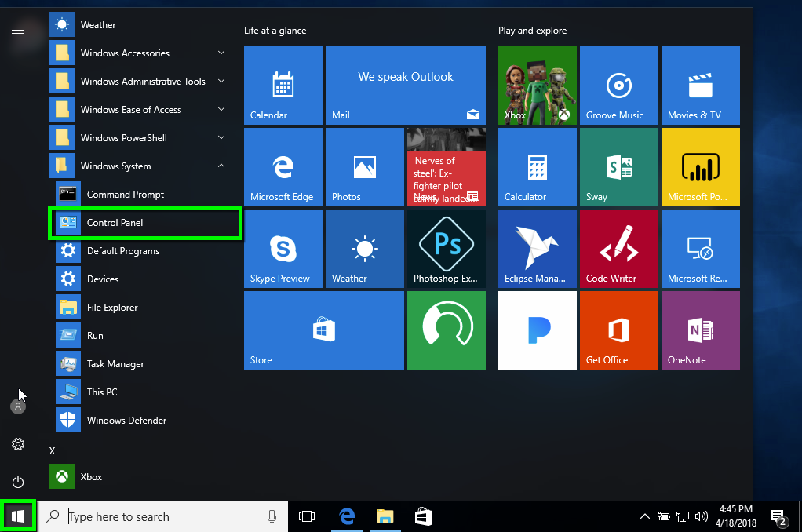802x532 pixels.
Task: Launch the Microsoft Power BI tile
Action: 701,167
